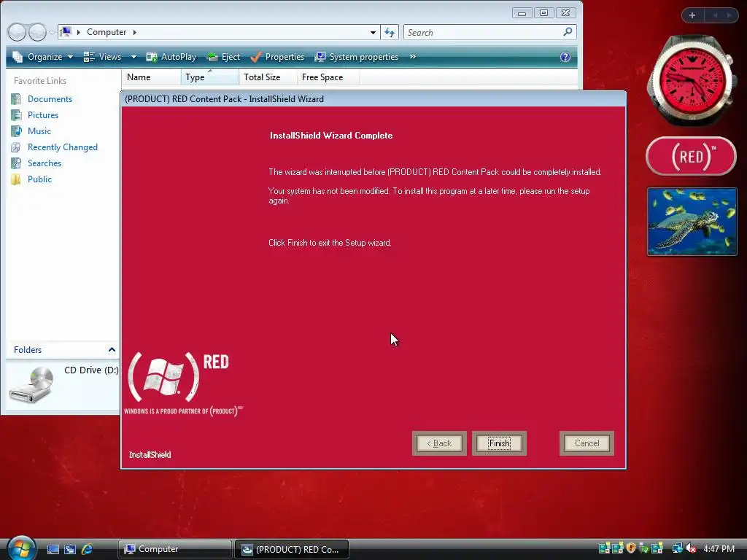Image resolution: width=747 pixels, height=560 pixels.
Task: Expand the arrow after Computer breadcrumb
Action: point(135,32)
